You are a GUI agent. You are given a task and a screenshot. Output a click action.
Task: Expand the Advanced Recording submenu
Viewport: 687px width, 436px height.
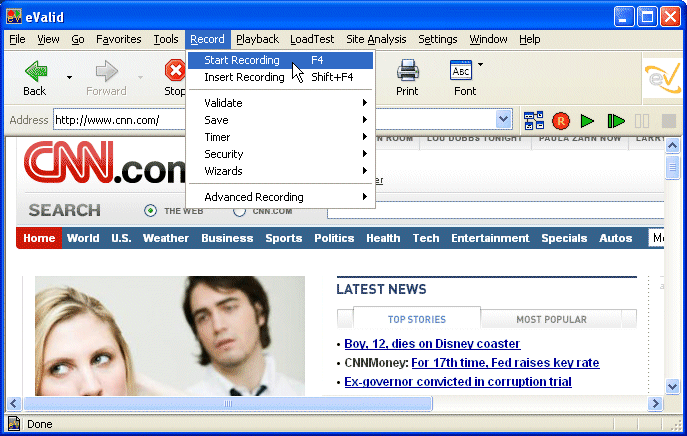pyautogui.click(x=280, y=197)
